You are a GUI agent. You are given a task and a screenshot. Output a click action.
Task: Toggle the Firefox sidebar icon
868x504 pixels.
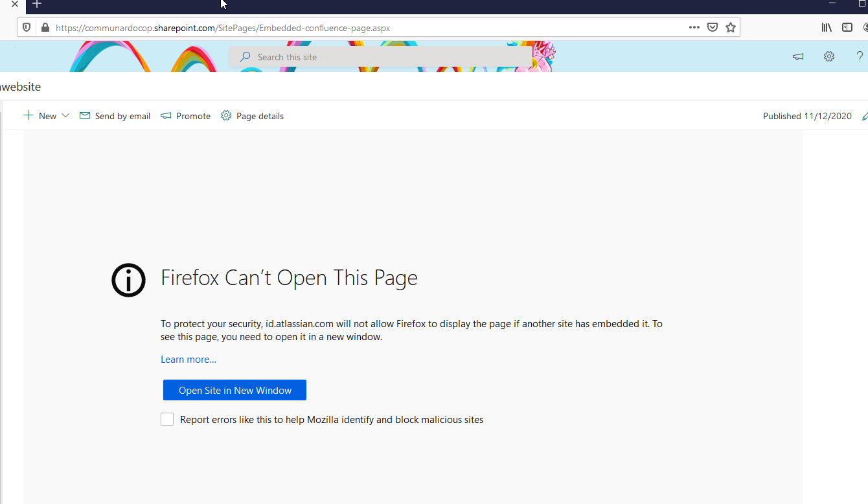click(x=847, y=28)
